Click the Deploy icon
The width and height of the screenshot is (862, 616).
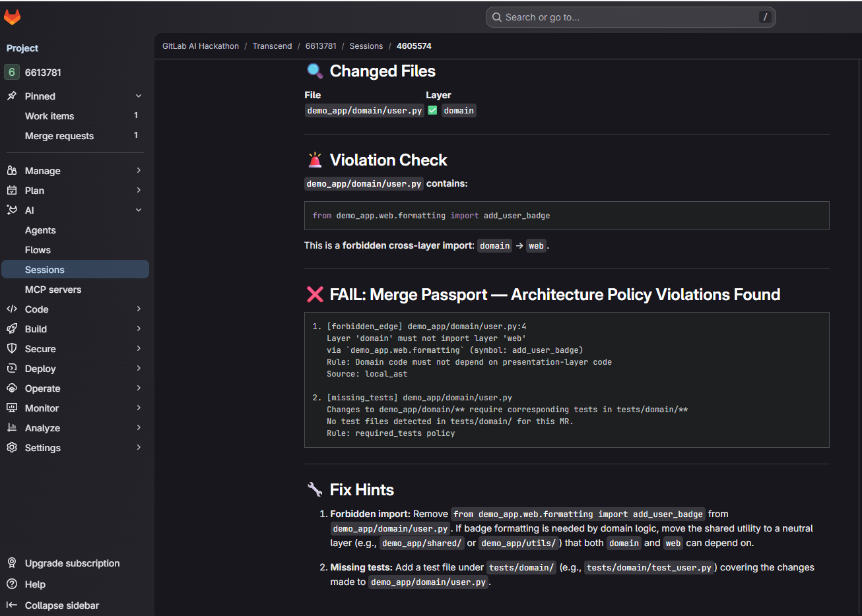coord(12,369)
